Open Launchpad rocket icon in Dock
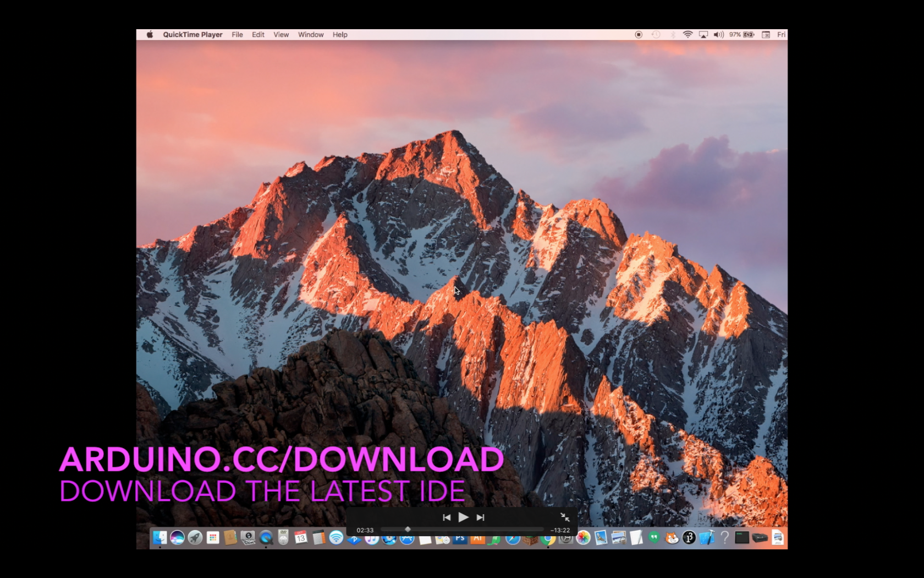Viewport: 924px width, 578px height. click(x=195, y=538)
